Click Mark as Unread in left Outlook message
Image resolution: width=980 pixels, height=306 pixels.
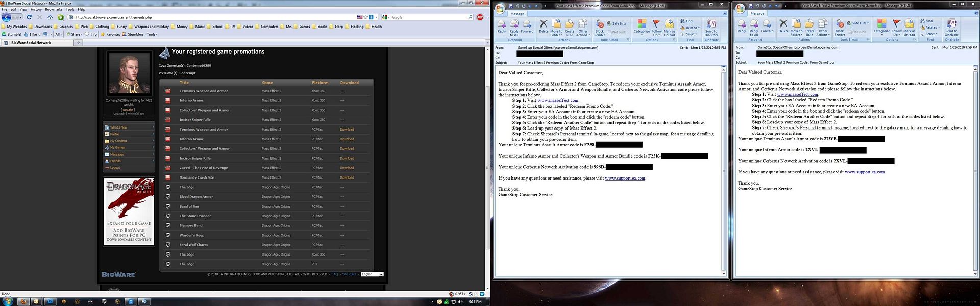(669, 28)
